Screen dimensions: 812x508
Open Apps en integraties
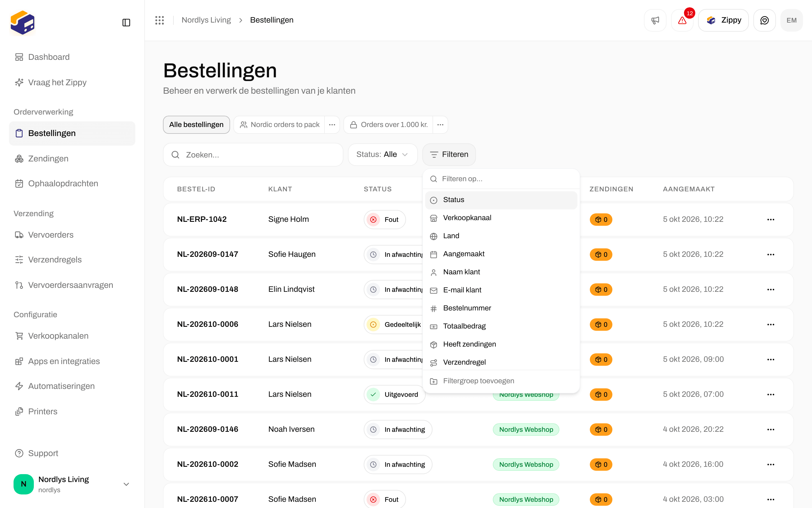(x=72, y=361)
